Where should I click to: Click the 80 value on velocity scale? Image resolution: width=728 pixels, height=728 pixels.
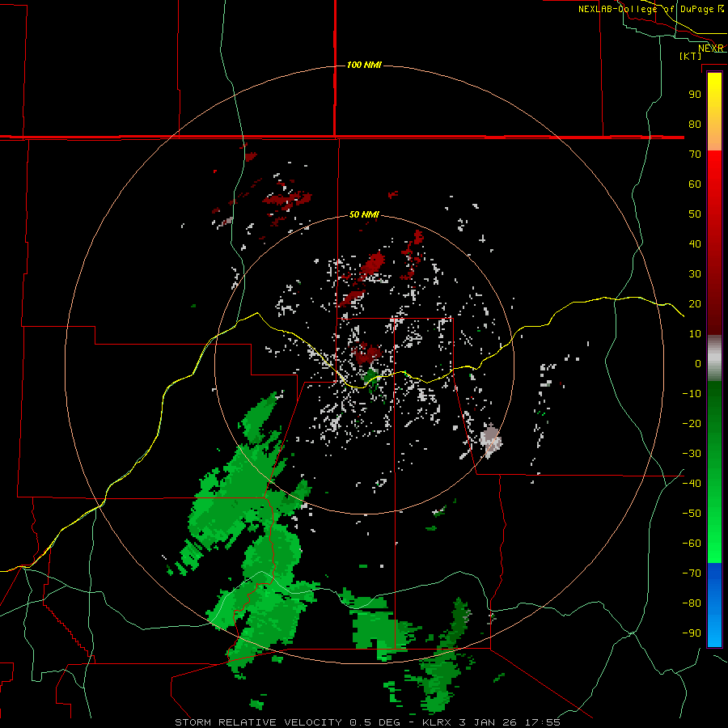(695, 124)
